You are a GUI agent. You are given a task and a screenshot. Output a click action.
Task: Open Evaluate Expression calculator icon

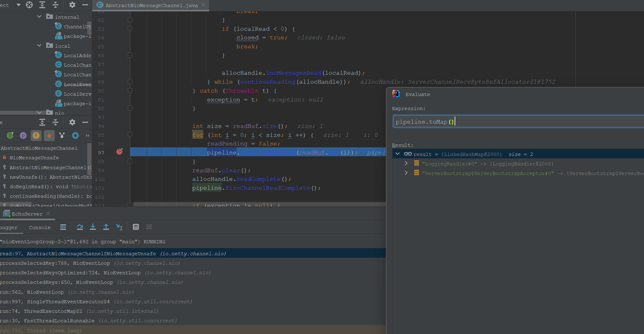(x=136, y=227)
